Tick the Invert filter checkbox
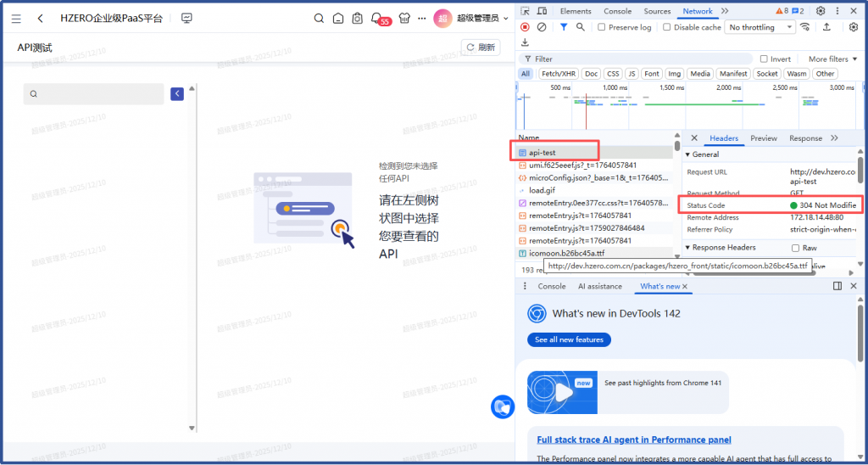Viewport: 868px width, 465px height. pos(764,59)
